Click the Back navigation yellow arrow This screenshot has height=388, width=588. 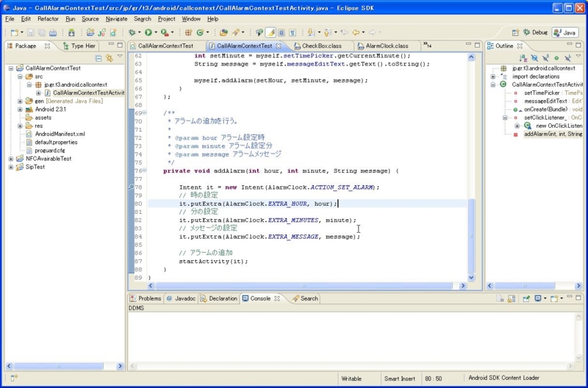[x=356, y=32]
